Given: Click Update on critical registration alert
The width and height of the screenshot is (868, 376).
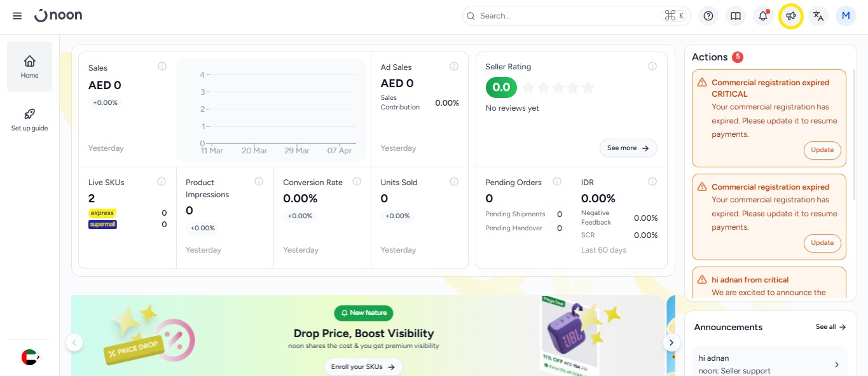Looking at the screenshot, I should coord(822,150).
